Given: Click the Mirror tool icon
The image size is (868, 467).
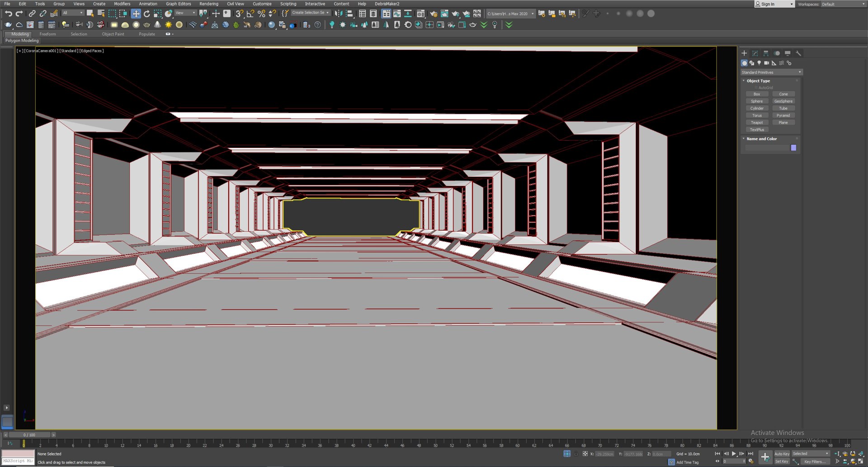Looking at the screenshot, I should 339,14.
